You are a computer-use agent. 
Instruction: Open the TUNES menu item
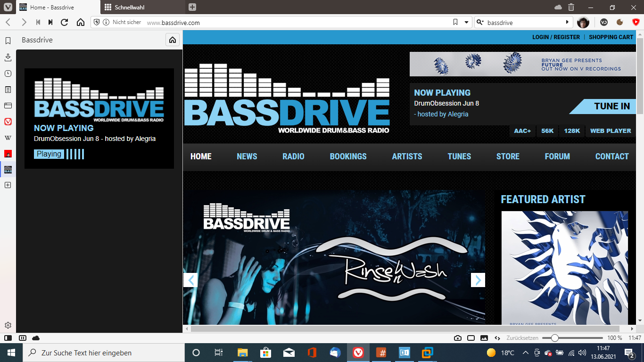click(459, 156)
